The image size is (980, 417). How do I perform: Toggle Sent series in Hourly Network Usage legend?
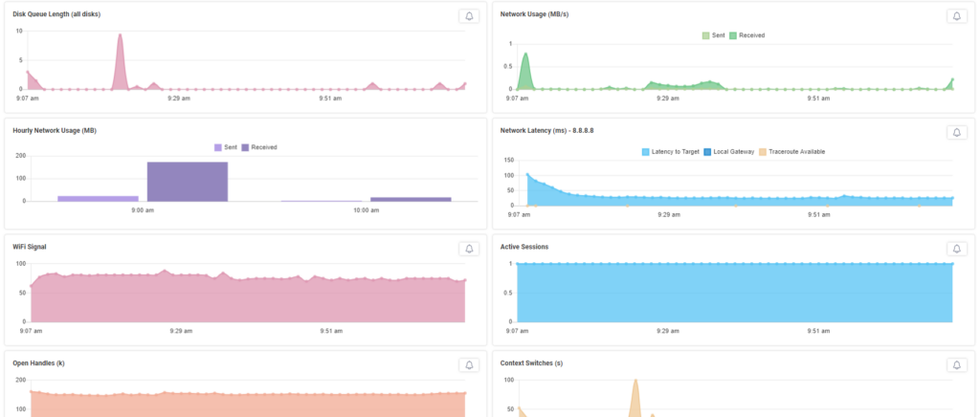click(x=226, y=147)
